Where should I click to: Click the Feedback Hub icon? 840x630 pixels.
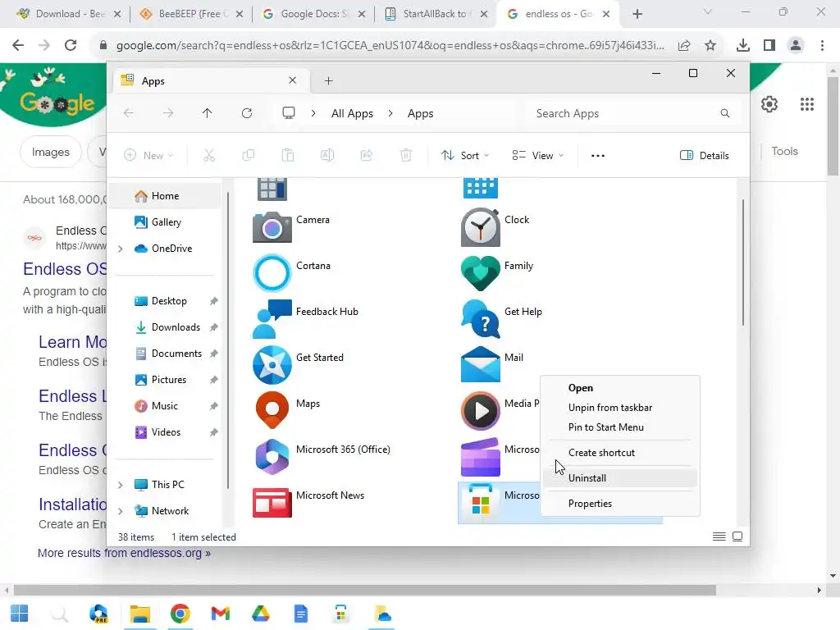click(272, 319)
